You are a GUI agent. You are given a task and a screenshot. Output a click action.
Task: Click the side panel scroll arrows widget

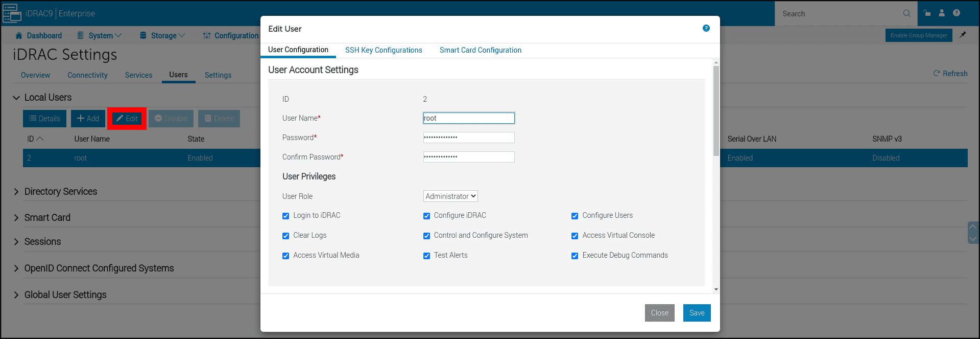pyautogui.click(x=973, y=233)
